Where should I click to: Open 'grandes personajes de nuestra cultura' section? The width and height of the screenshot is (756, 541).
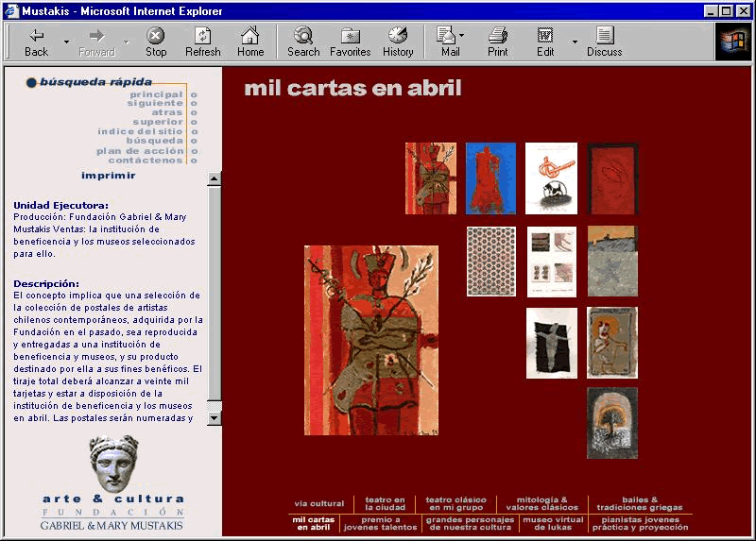pyautogui.click(x=470, y=523)
